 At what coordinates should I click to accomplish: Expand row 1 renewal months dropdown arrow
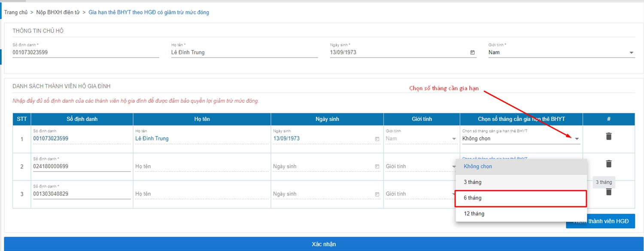(577, 138)
